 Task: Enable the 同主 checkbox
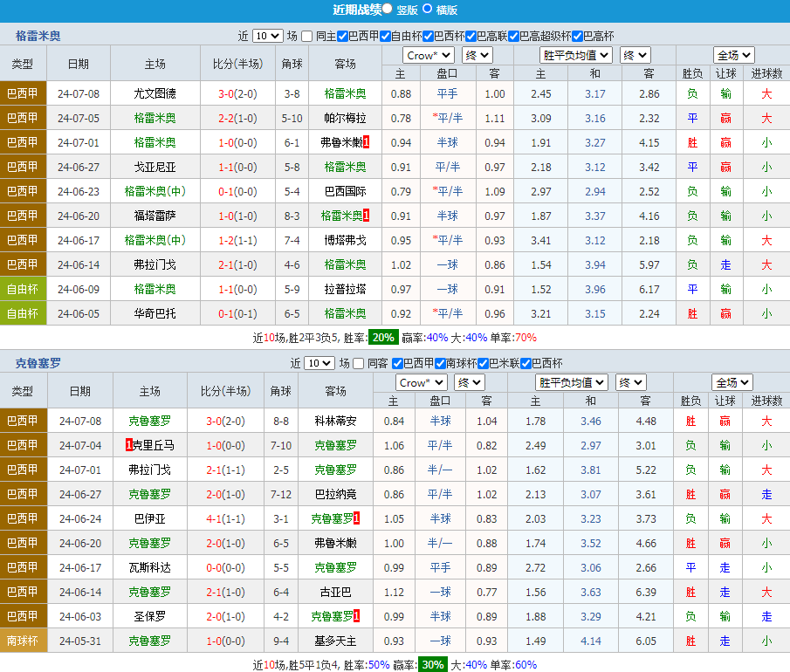307,37
